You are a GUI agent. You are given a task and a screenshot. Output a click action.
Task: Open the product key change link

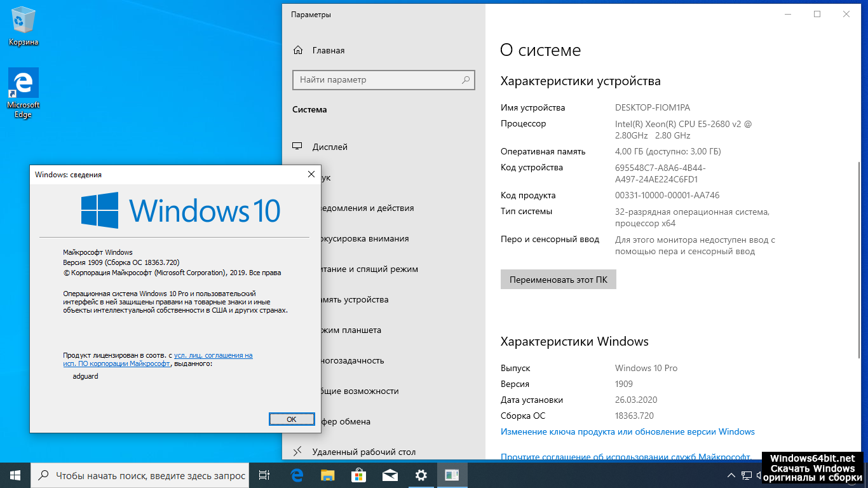pyautogui.click(x=627, y=431)
